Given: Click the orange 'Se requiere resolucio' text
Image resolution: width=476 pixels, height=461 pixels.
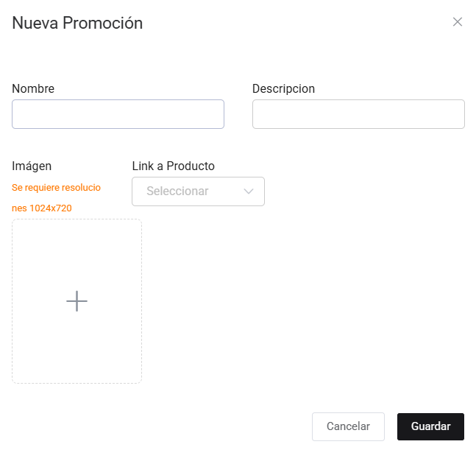Looking at the screenshot, I should pos(56,188).
